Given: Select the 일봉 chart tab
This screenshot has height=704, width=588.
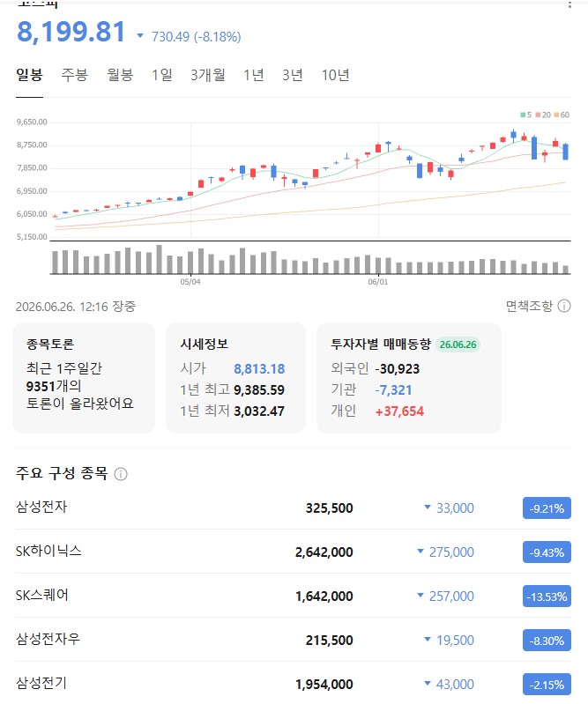Looking at the screenshot, I should point(29,75).
